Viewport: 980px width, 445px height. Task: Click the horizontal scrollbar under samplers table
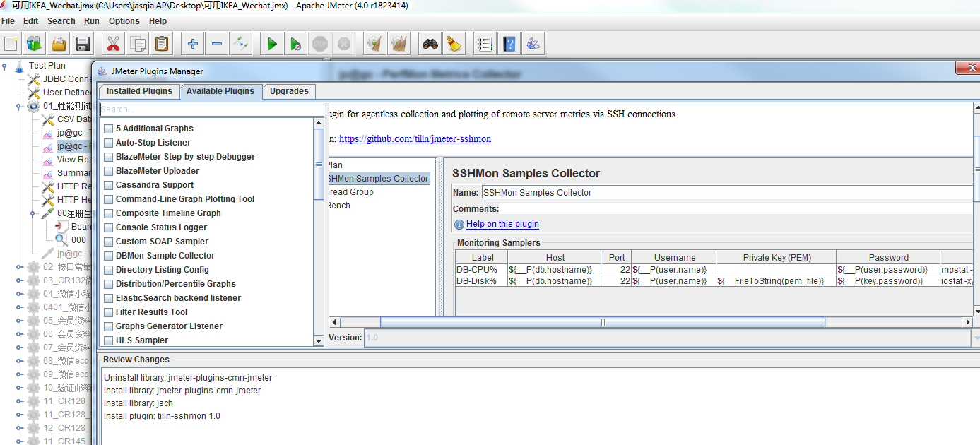pyautogui.click(x=603, y=322)
